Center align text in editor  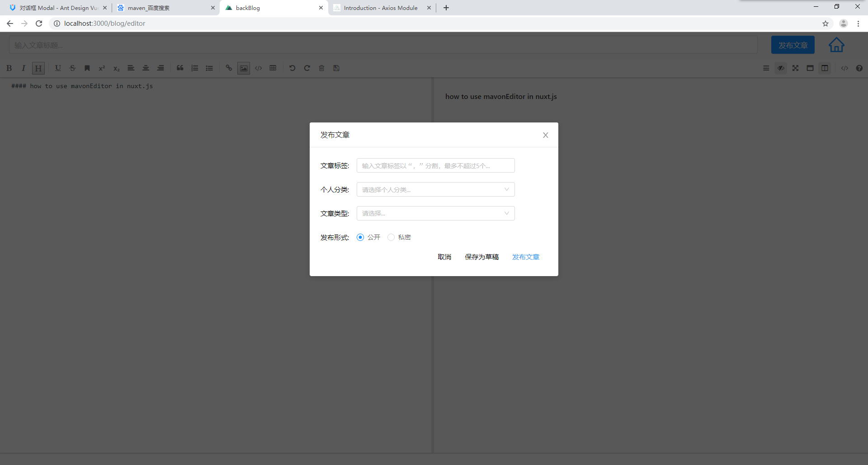pos(146,68)
